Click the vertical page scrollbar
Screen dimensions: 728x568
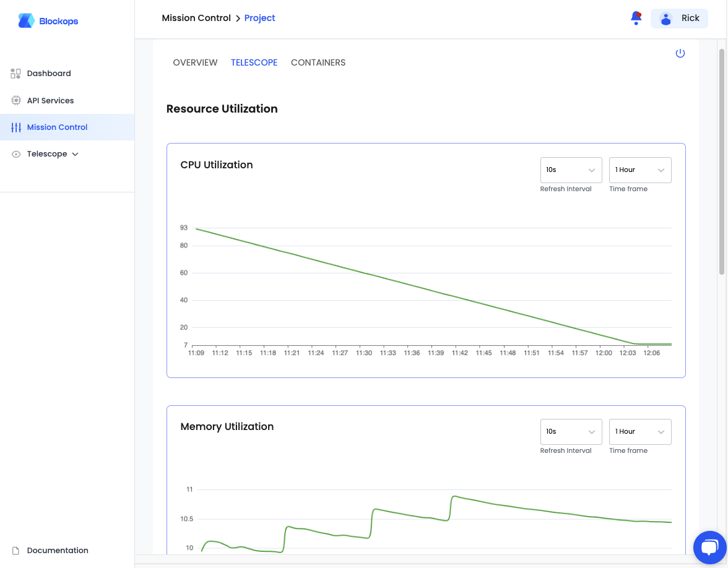(x=722, y=162)
